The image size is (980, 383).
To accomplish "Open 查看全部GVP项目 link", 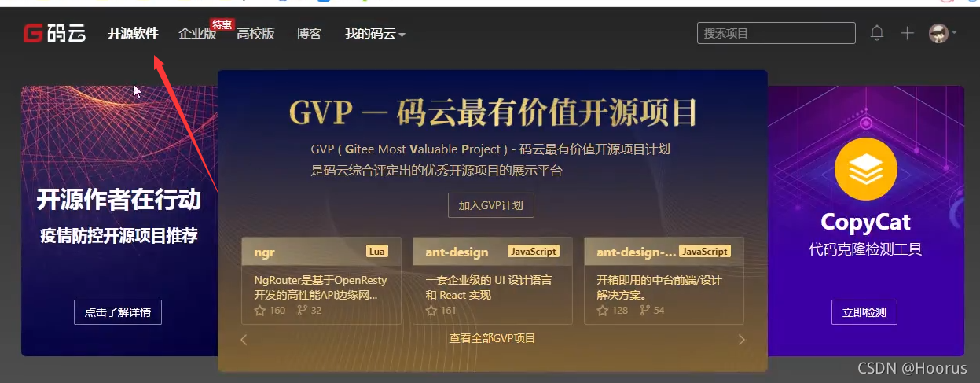I will click(x=492, y=338).
